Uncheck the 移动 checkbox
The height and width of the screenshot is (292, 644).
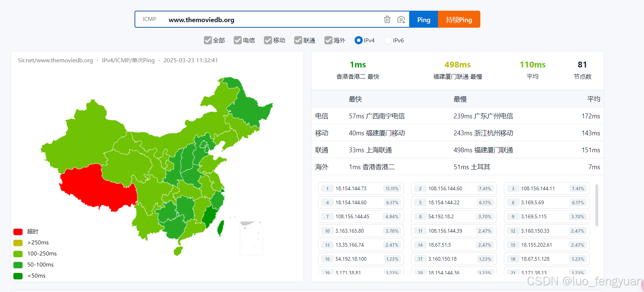[268, 40]
